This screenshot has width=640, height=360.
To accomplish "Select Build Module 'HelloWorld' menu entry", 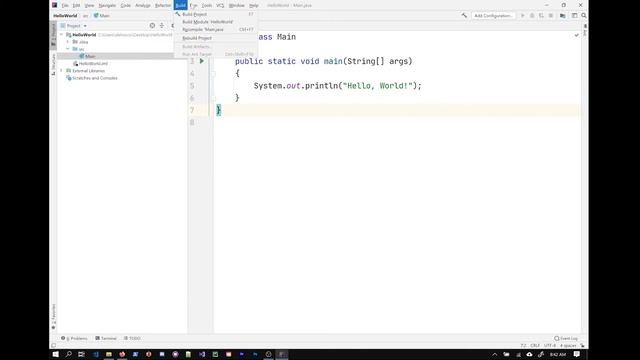I will coord(215,22).
